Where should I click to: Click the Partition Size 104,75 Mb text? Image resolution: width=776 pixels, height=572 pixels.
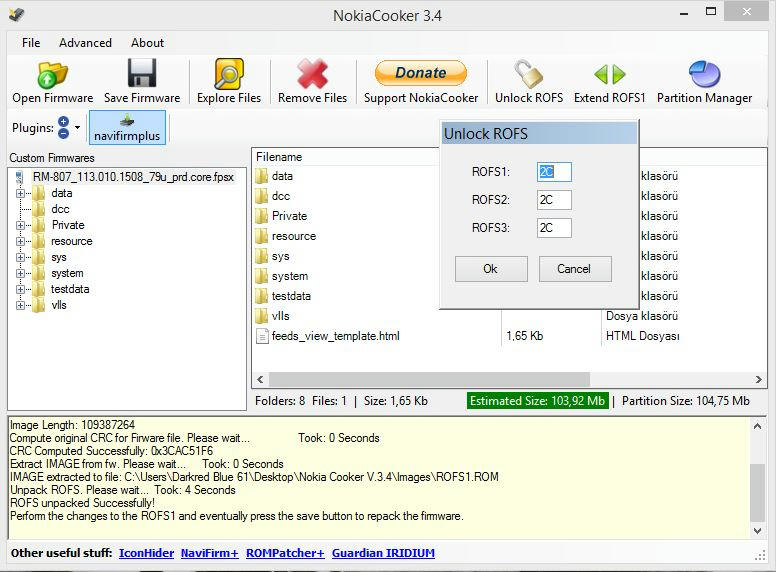point(685,401)
